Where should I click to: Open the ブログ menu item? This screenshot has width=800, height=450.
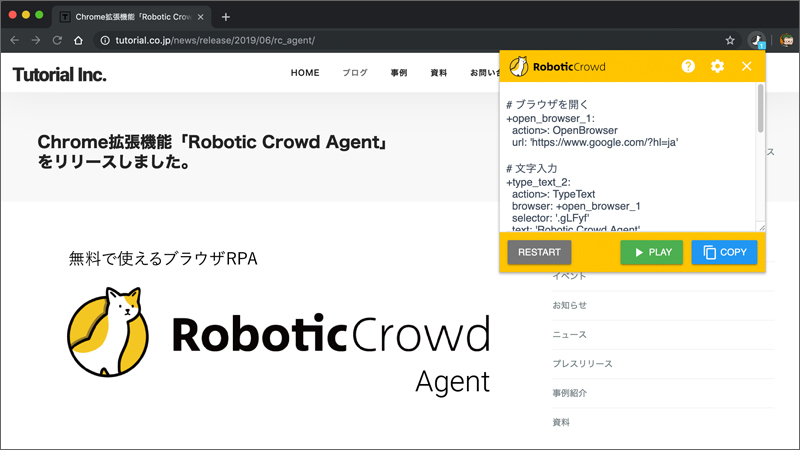tap(355, 73)
